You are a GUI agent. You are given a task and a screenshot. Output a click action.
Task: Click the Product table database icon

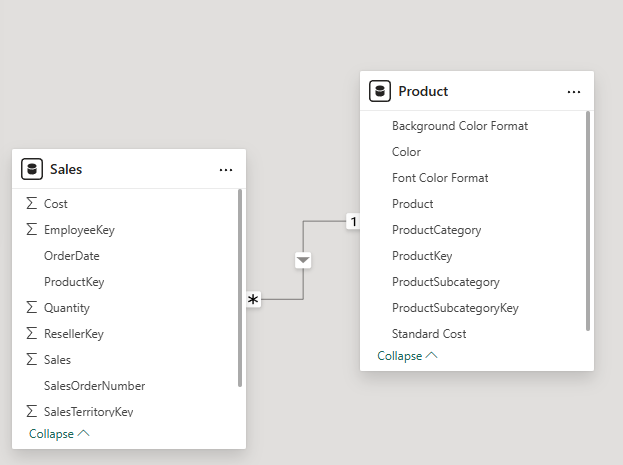coord(380,92)
